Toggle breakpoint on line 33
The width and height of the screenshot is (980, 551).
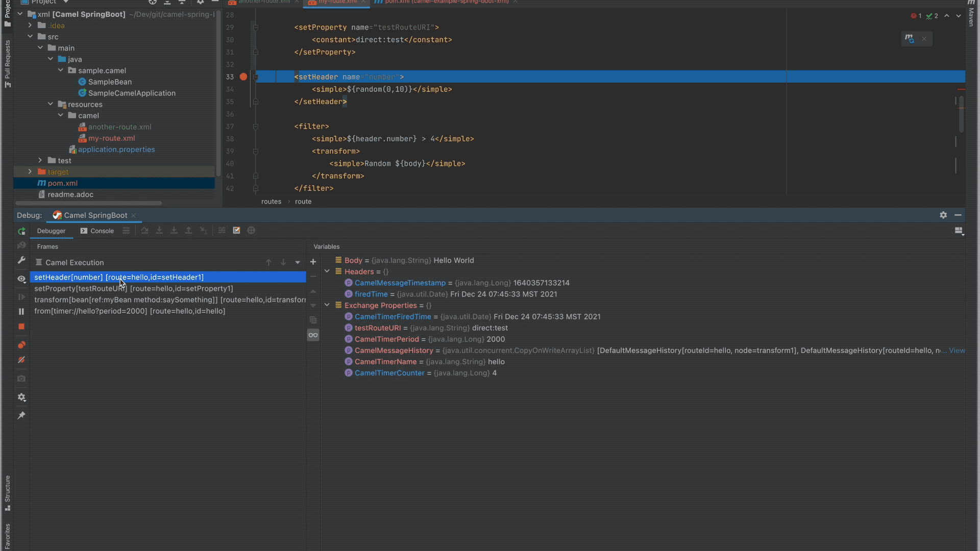pyautogui.click(x=243, y=77)
